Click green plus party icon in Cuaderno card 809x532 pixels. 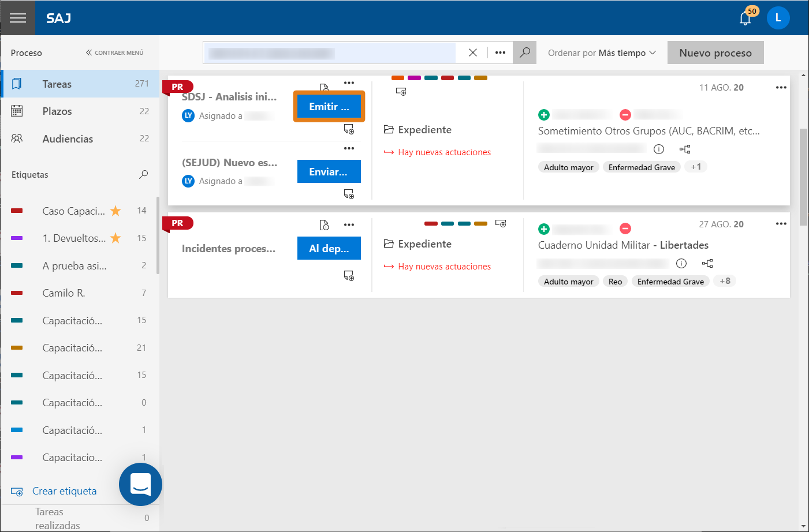point(543,228)
